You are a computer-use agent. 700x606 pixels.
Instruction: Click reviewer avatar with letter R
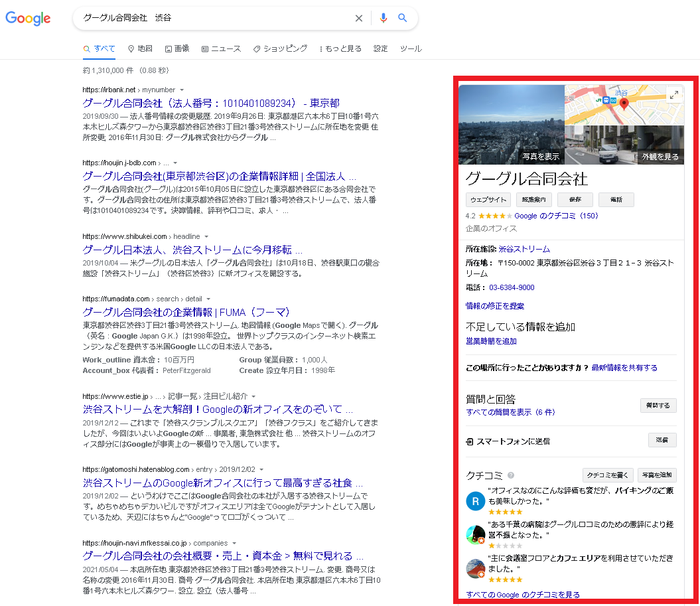click(x=476, y=501)
